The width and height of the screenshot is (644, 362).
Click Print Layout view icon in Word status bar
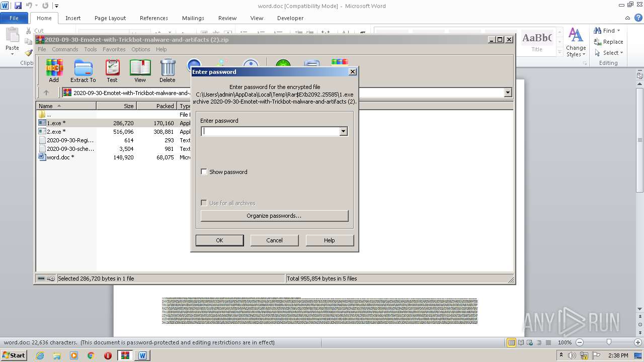coord(512,342)
